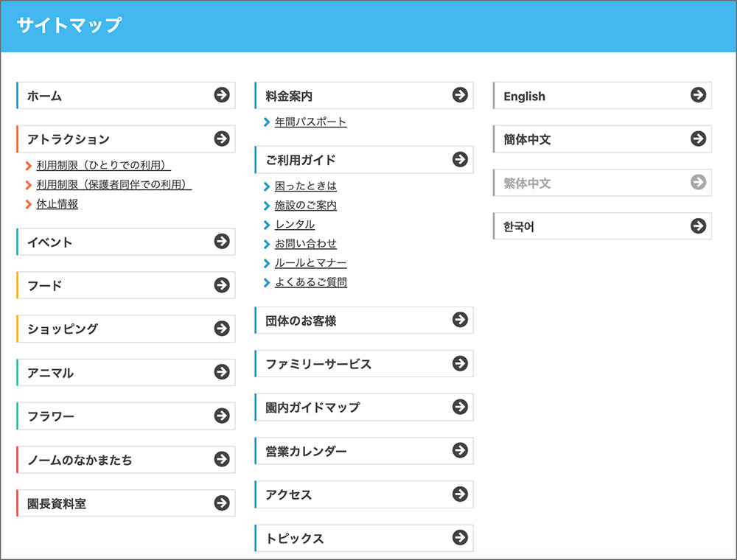The height and width of the screenshot is (560, 737).
Task: Select the アクセス menu label
Action: point(289,494)
